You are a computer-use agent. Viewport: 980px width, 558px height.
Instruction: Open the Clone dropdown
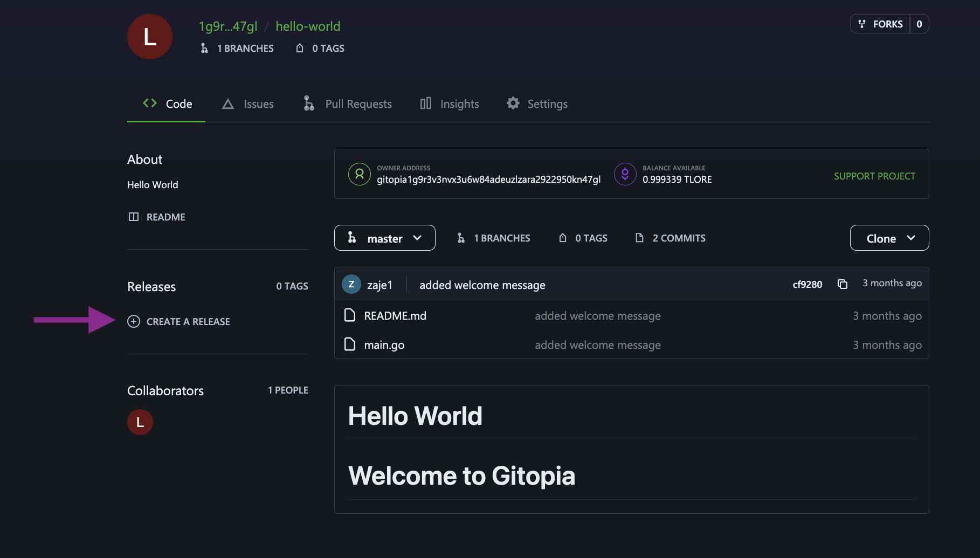(x=889, y=238)
